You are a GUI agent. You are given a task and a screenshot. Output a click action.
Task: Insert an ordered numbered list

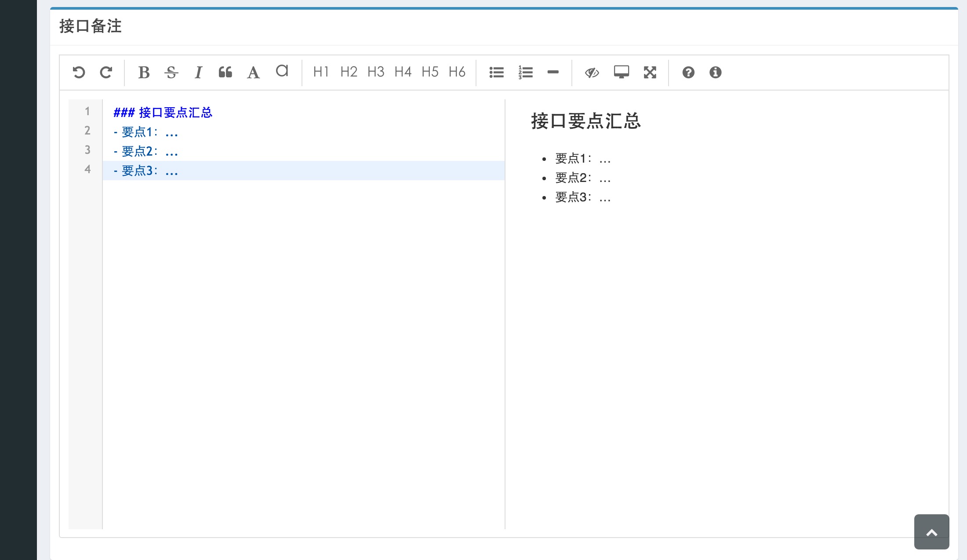click(525, 72)
